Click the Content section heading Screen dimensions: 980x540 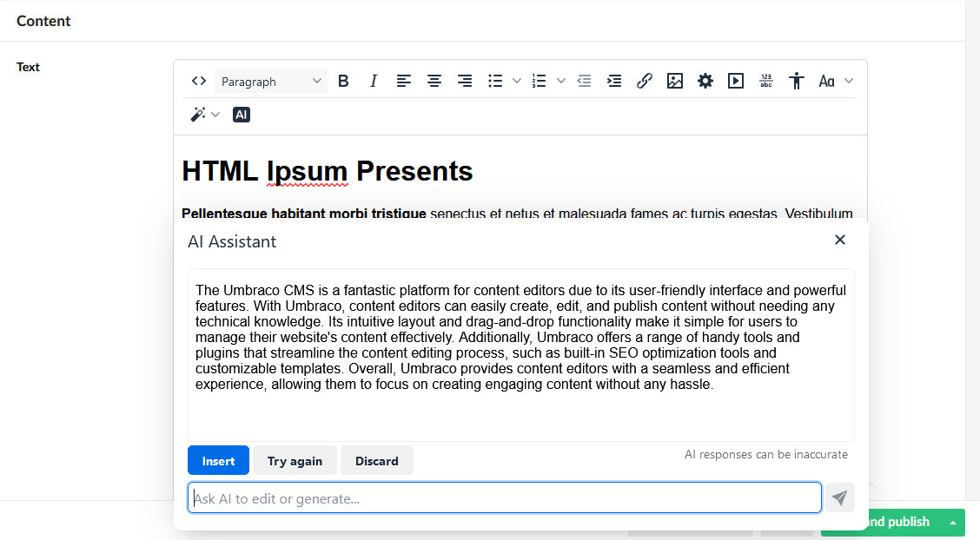[x=43, y=21]
